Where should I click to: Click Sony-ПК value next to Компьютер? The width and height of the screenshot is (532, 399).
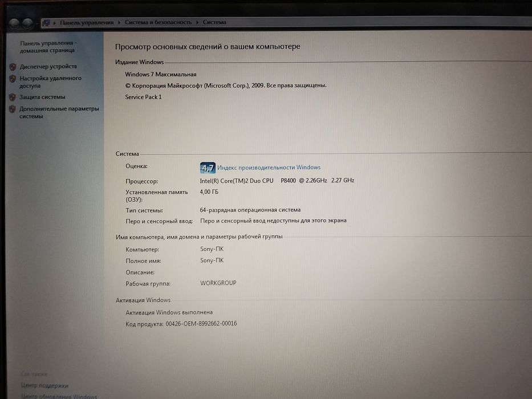coord(212,249)
